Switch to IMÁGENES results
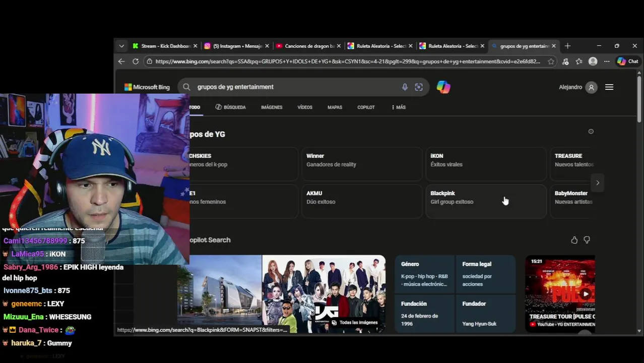The width and height of the screenshot is (644, 363). pos(272,107)
